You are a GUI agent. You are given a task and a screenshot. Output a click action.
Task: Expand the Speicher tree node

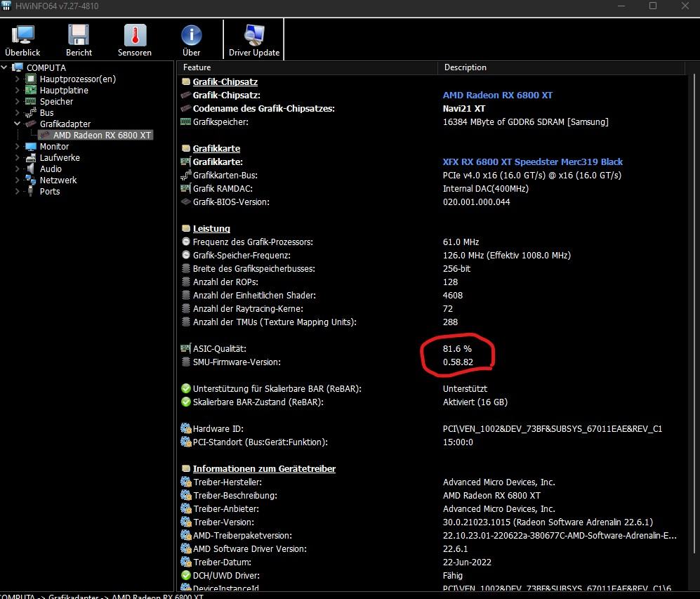click(18, 101)
